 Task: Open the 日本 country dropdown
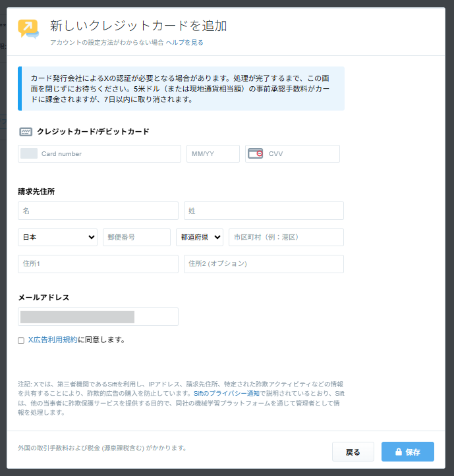[x=57, y=237]
